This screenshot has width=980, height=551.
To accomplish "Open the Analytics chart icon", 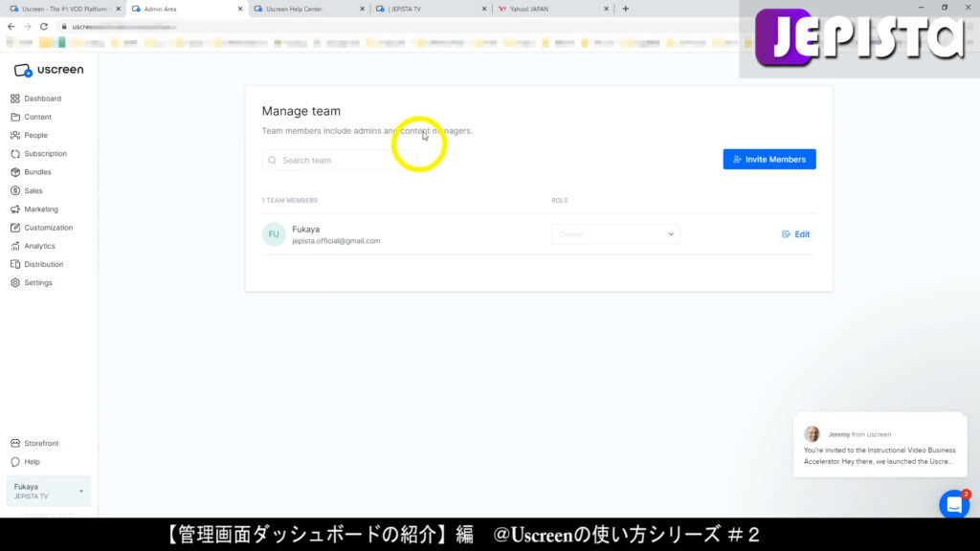I will (15, 246).
